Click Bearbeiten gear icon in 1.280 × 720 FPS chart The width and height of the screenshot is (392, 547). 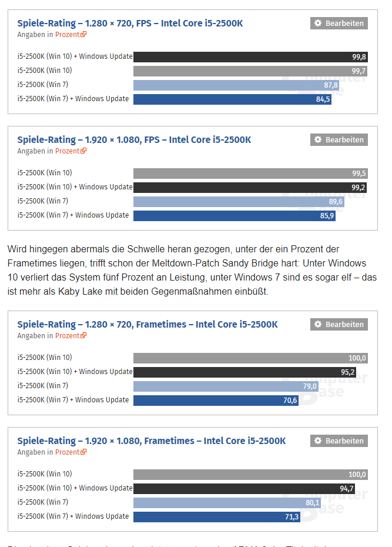pyautogui.click(x=319, y=24)
